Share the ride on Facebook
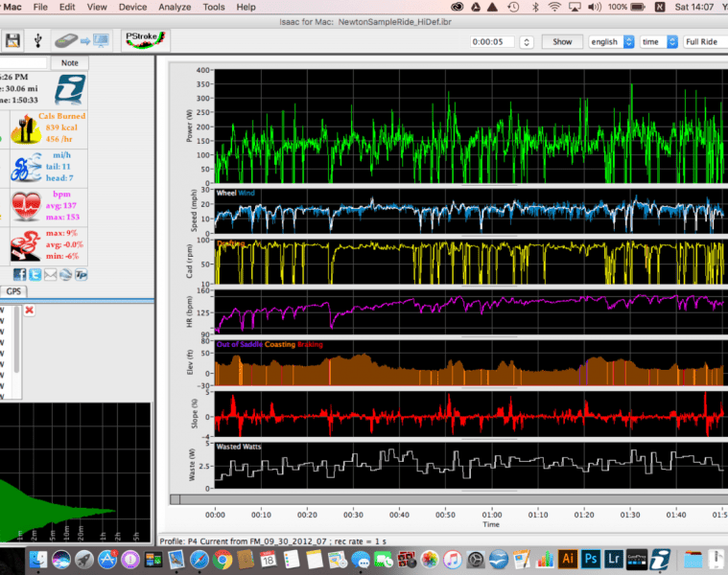 coord(19,275)
